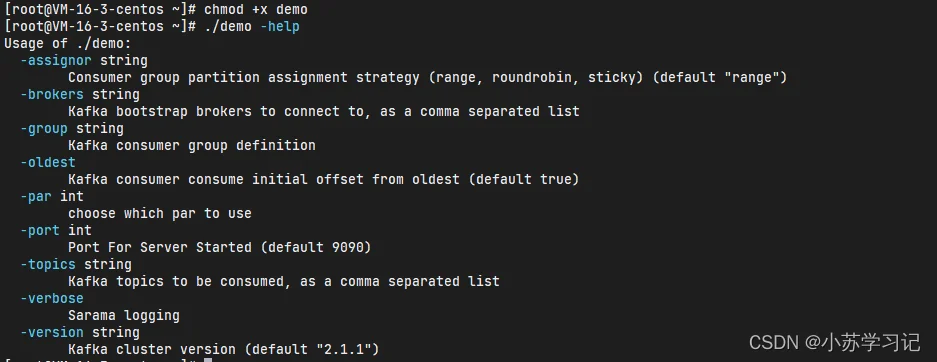Click the CSDN watermark text
Viewport: 937px width, 362px height.
tap(834, 342)
